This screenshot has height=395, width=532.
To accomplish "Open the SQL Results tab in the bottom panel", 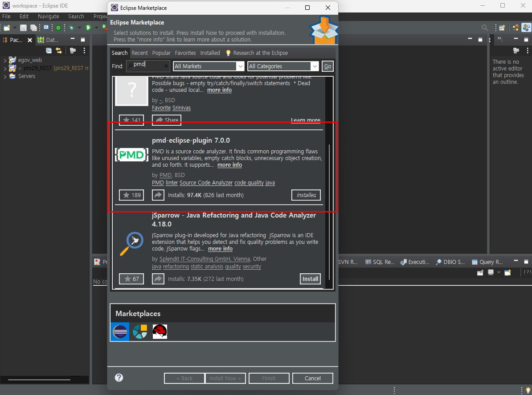I will (380, 262).
